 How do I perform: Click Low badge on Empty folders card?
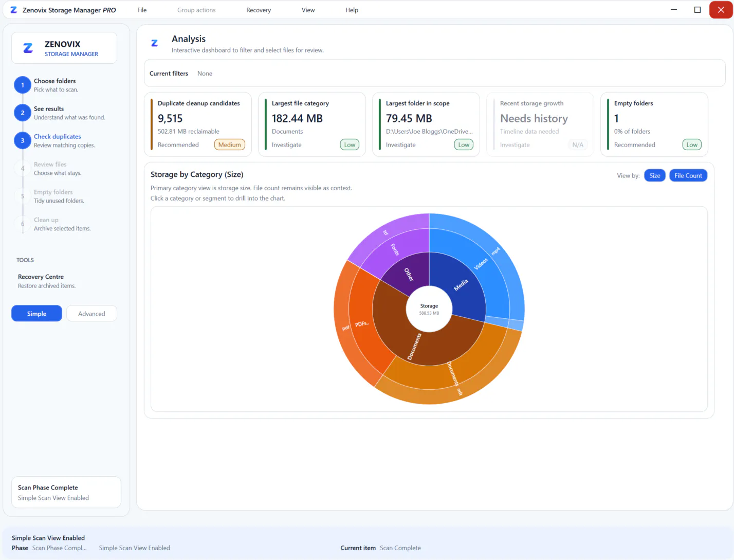click(692, 145)
